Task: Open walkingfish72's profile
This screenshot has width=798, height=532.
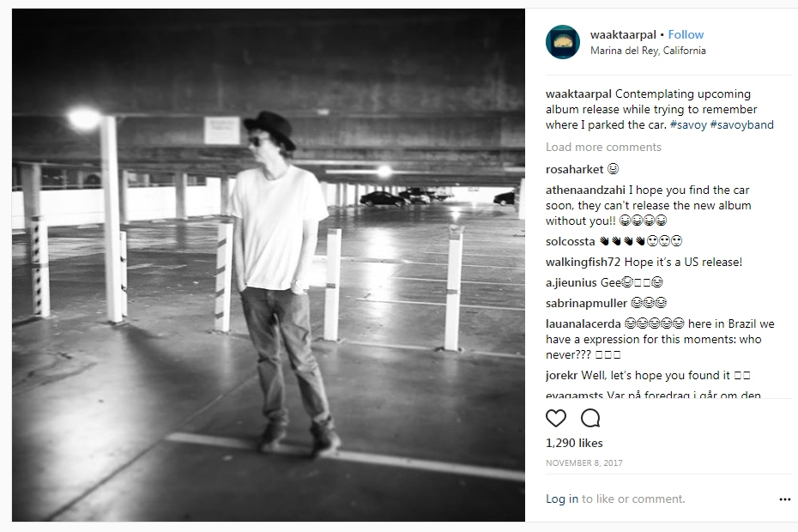Action: click(x=583, y=263)
